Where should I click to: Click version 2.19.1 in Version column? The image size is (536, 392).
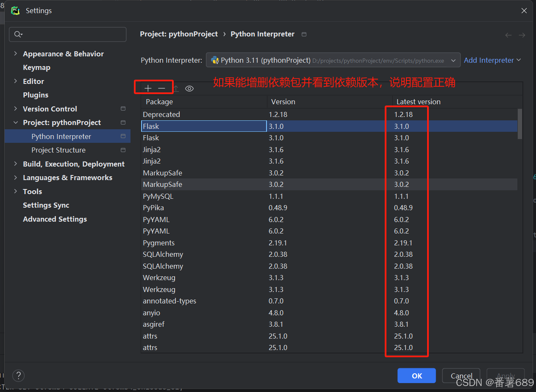278,243
